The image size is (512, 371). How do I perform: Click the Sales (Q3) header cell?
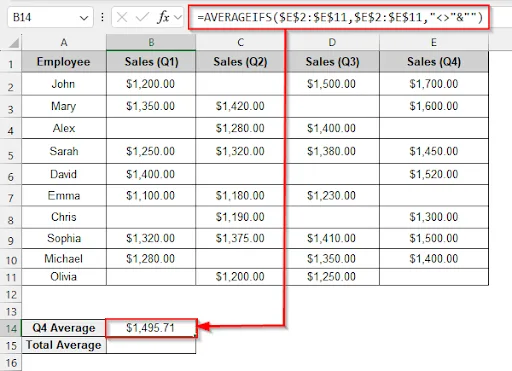click(x=332, y=62)
